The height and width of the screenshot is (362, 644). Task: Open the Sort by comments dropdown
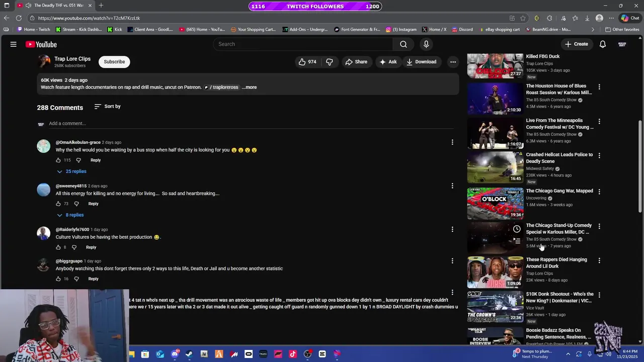coord(107,107)
